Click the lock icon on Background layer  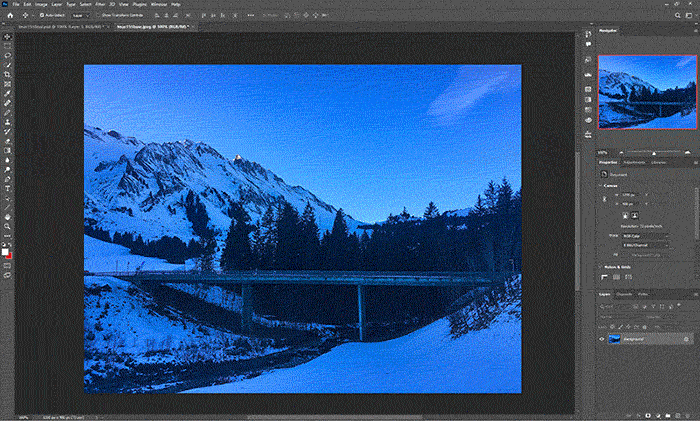coord(686,339)
